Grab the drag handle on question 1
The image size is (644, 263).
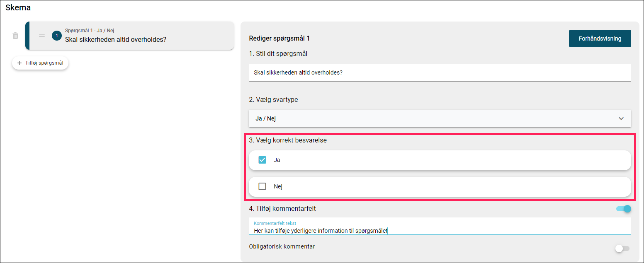click(42, 36)
